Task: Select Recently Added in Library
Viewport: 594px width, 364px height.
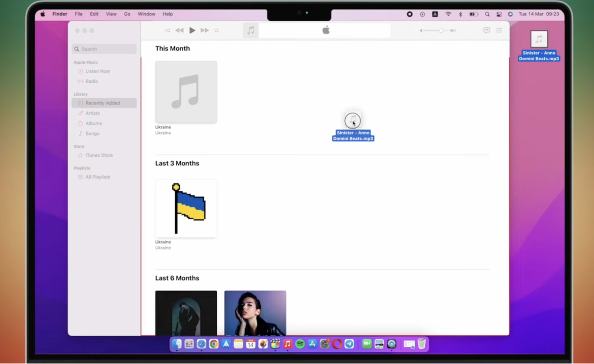Action: pos(104,103)
